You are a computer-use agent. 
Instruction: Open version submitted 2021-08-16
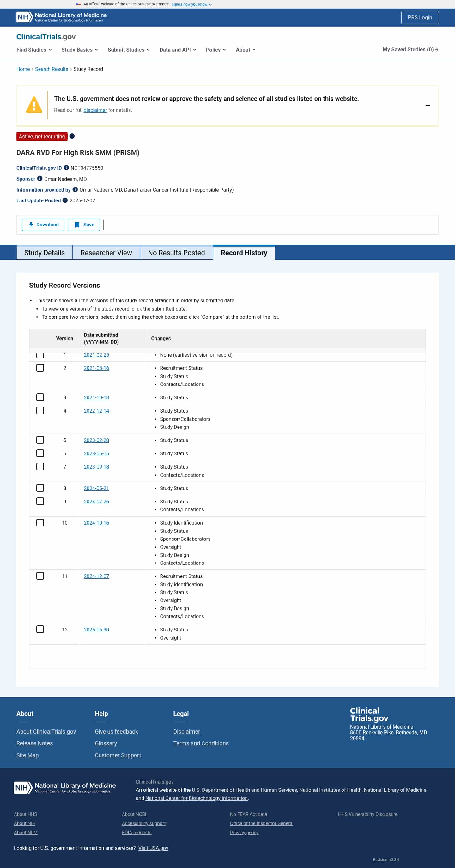96,368
